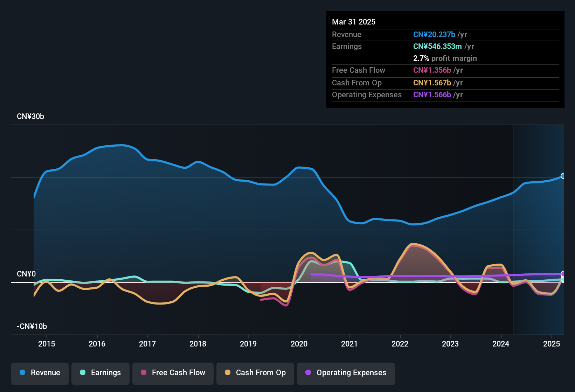Viewport: 575px width, 392px height.
Task: Click the CN¥1.356b free cash flow value
Action: coord(432,70)
